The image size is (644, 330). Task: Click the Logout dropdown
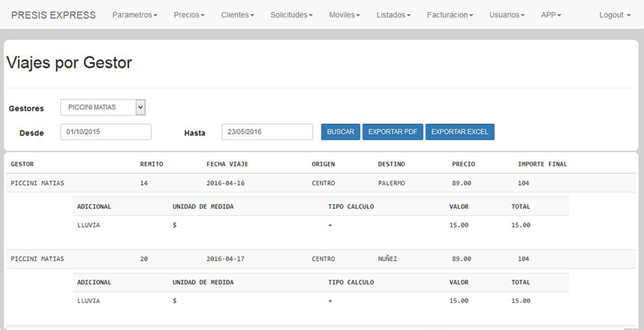615,15
